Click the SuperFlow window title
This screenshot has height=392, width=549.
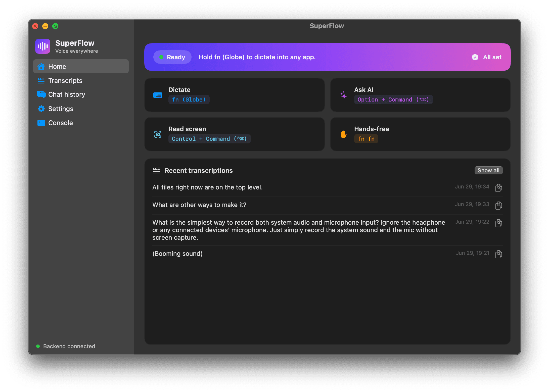click(x=327, y=26)
